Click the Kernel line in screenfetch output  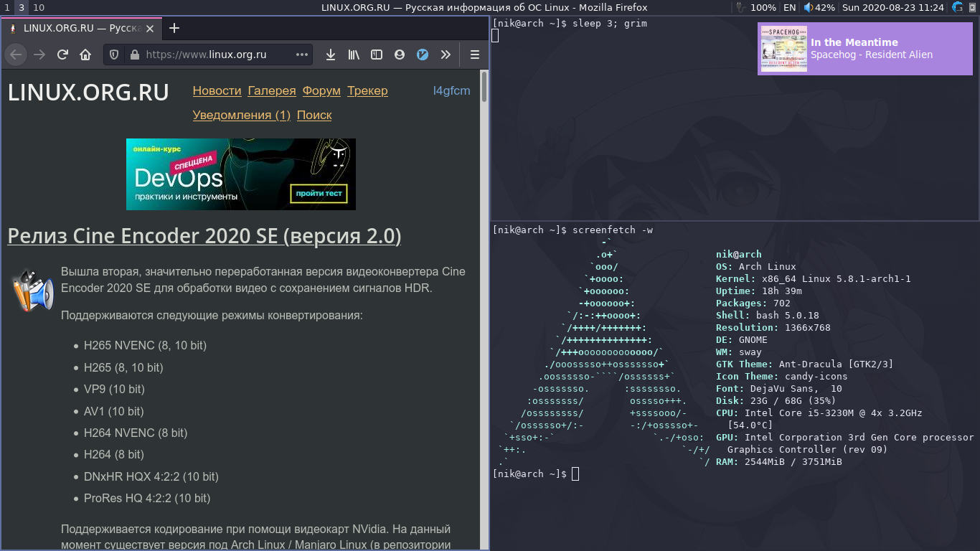coord(814,278)
